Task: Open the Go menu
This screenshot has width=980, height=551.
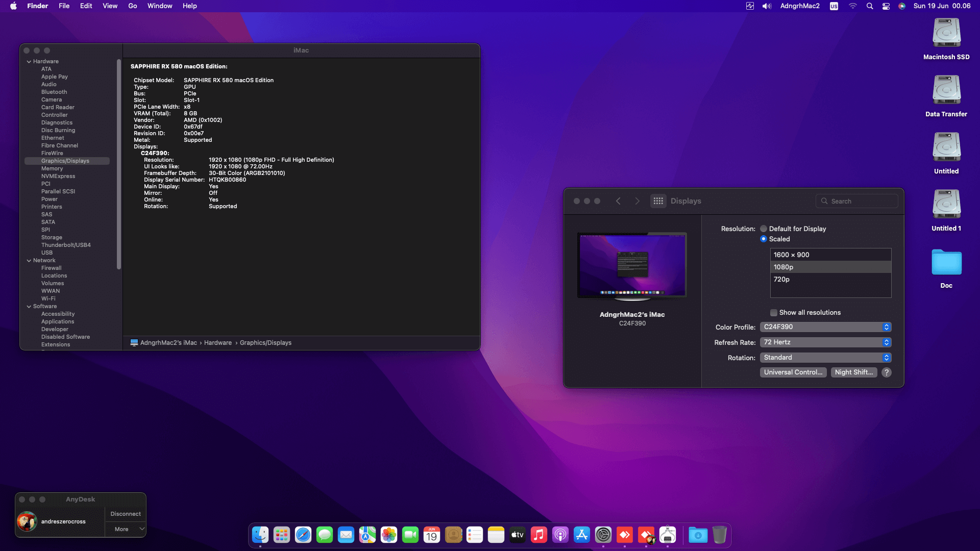Action: coord(133,6)
